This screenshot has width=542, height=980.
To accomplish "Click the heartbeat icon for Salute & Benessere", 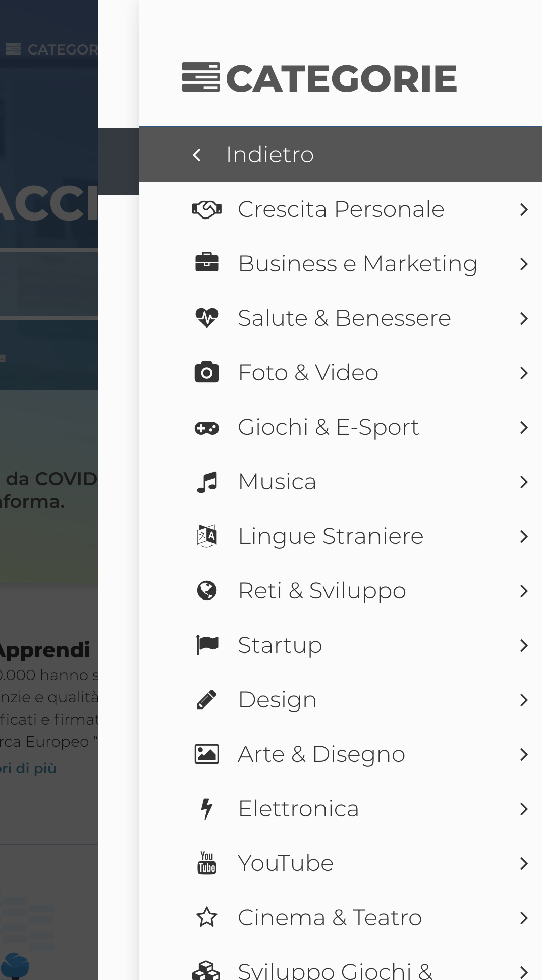I will pos(207,318).
